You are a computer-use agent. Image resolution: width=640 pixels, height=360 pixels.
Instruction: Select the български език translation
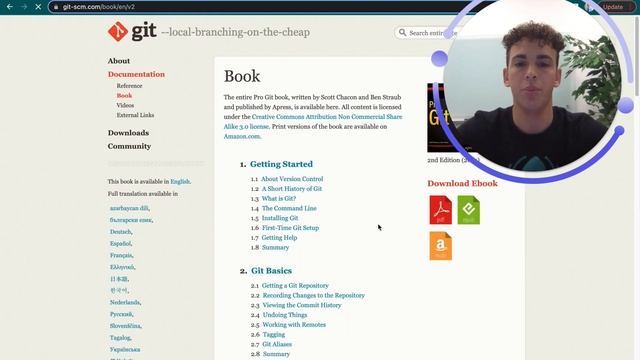131,220
